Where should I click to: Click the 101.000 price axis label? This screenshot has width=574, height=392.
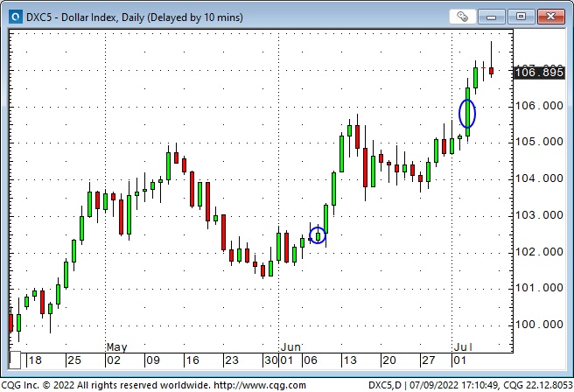539,288
